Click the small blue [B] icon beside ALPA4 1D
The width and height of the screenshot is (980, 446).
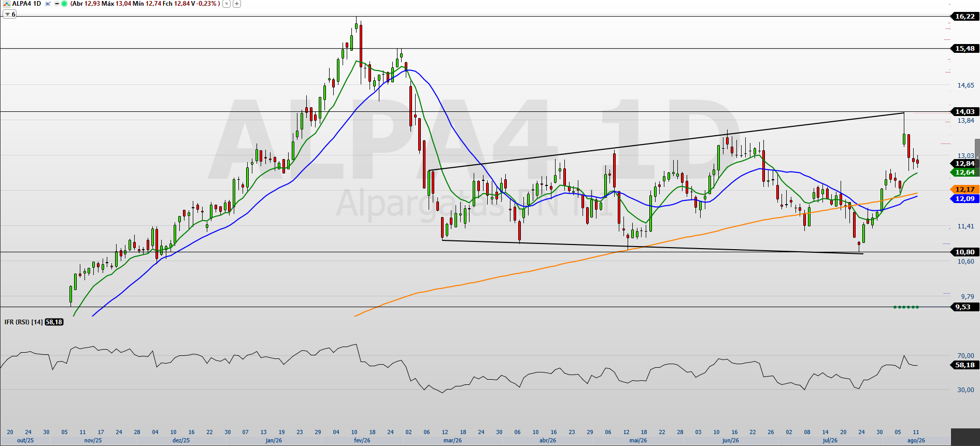coord(48,4)
